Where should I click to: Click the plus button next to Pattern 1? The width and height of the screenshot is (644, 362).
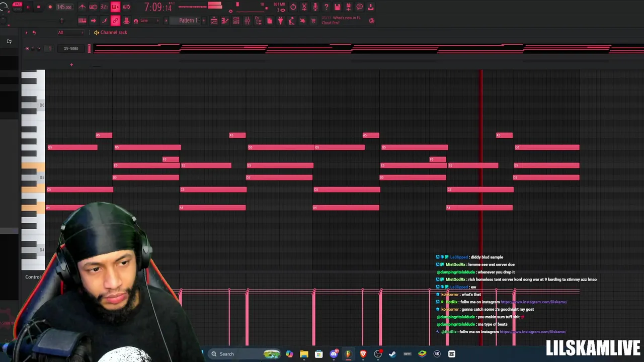[x=204, y=21]
